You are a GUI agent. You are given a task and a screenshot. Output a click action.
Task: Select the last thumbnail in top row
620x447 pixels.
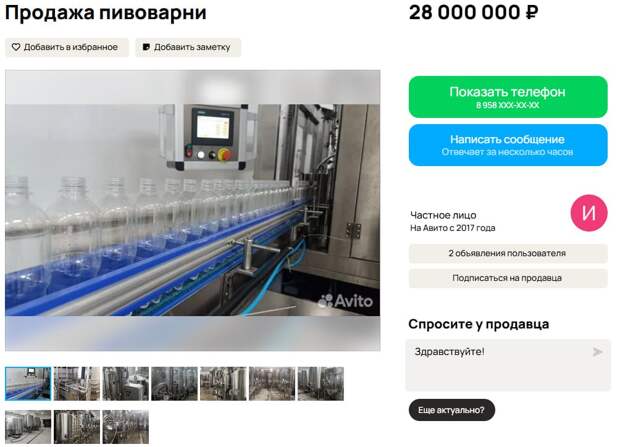click(321, 384)
